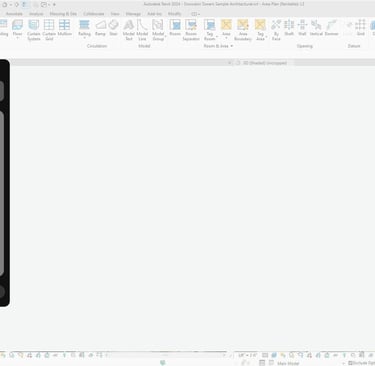Open the view scale 1/8" = 1'-0" selector
The width and height of the screenshot is (375, 366).
click(248, 355)
